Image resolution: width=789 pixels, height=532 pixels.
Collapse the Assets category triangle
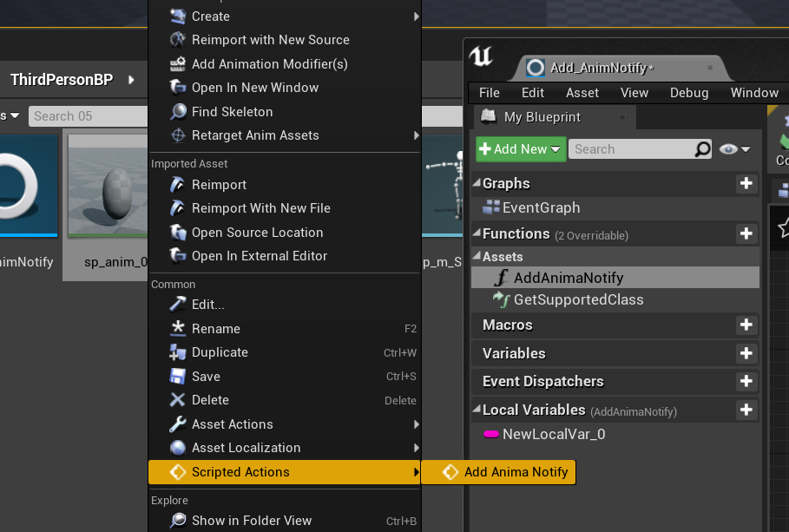477,256
